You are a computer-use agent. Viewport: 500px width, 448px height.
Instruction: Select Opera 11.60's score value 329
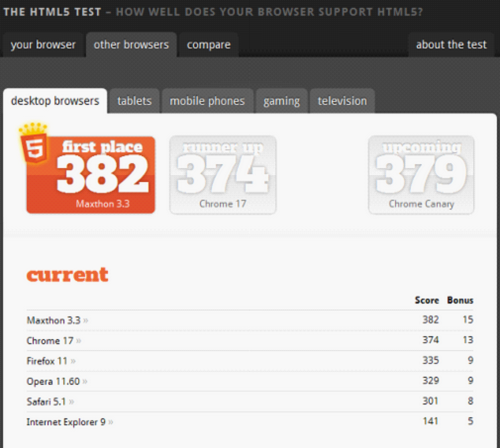431,381
